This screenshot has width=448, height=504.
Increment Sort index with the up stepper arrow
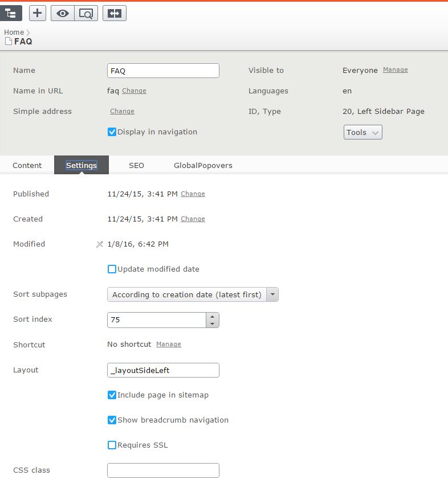coord(212,317)
